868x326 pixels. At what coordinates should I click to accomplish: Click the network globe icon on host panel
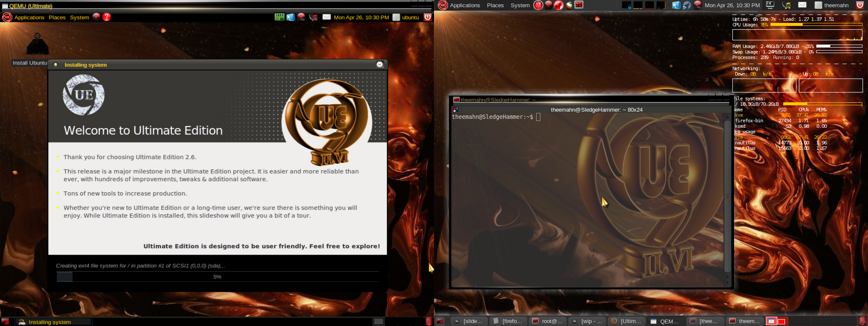point(698,5)
